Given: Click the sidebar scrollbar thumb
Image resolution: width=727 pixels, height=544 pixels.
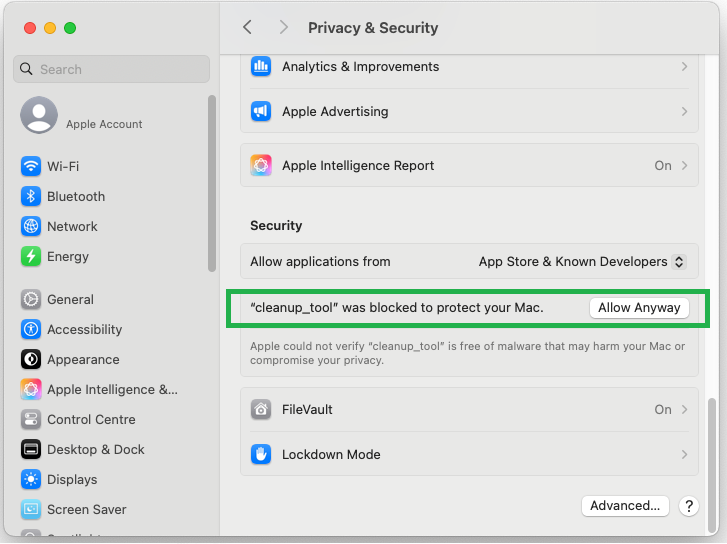Looking at the screenshot, I should [212, 183].
